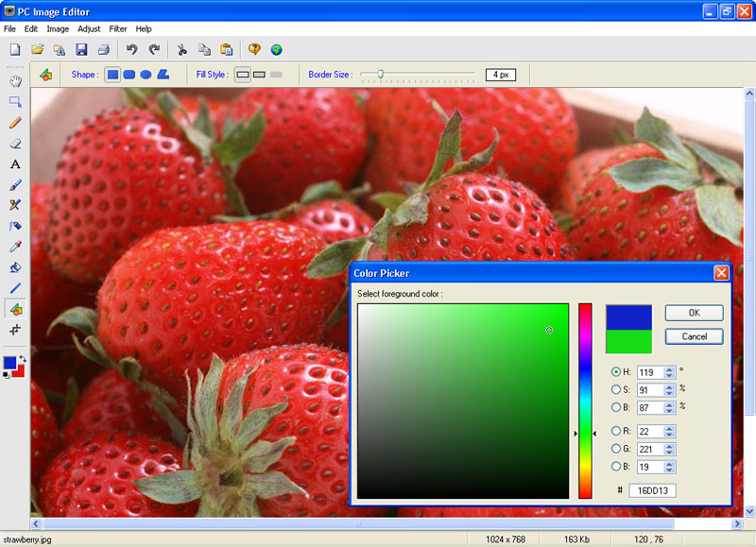Select the Pencil tool
756x547 pixels.
[x=15, y=123]
